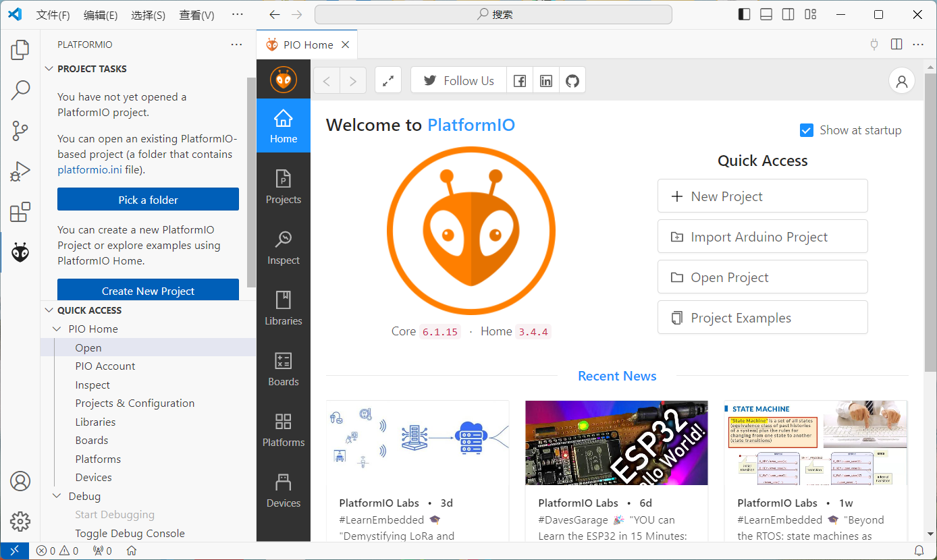Open the ESP32 Hello World news thumbnail
This screenshot has width=937, height=560.
coord(616,443)
